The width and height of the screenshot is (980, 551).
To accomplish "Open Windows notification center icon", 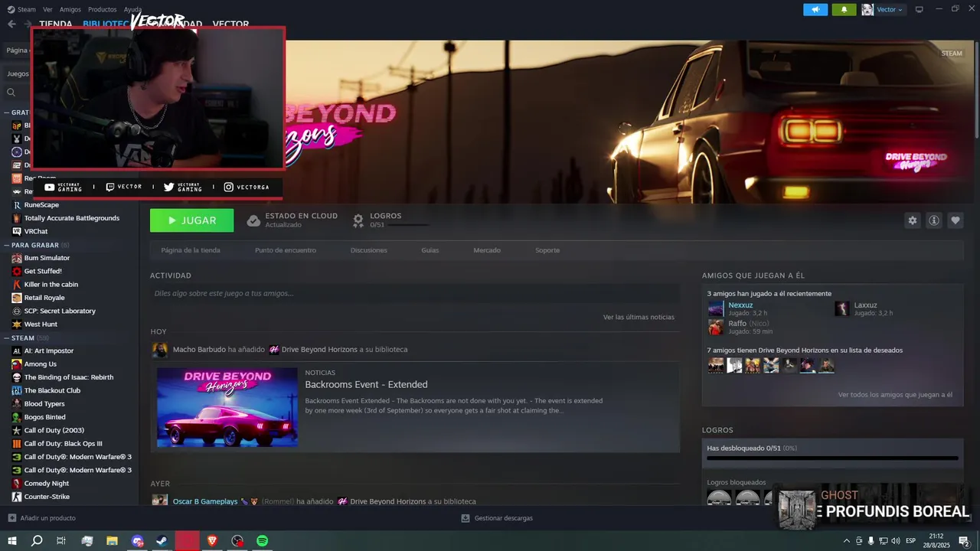I will [964, 541].
